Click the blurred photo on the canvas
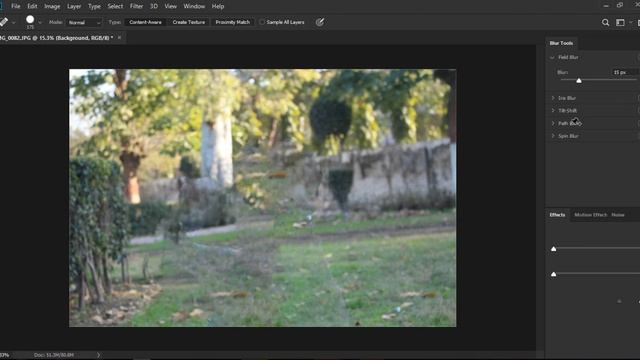The height and width of the screenshot is (360, 640). click(262, 198)
